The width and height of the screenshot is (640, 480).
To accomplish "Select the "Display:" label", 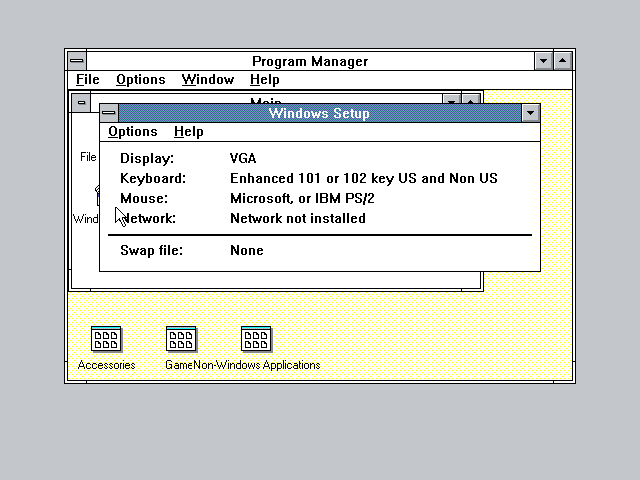I will tap(147, 158).
